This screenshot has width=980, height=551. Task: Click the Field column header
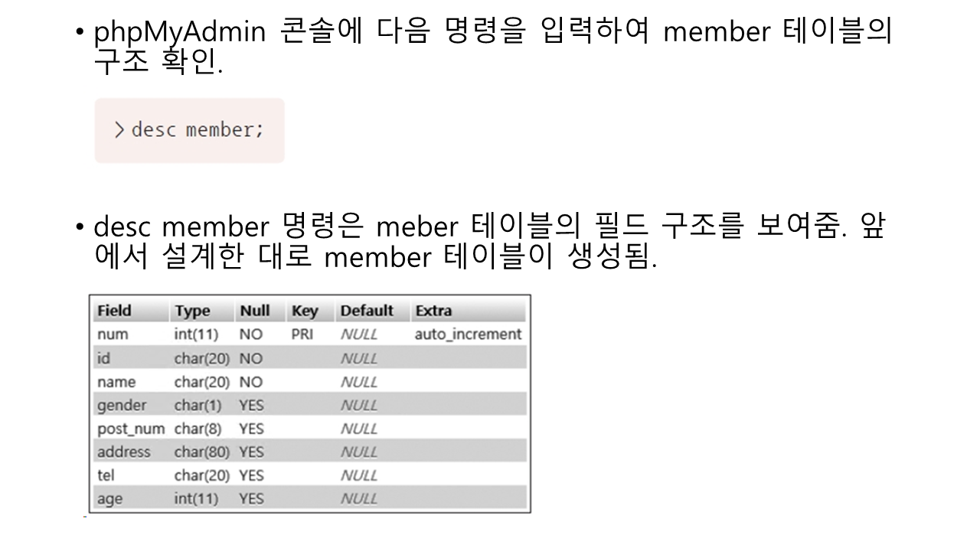tap(114, 311)
